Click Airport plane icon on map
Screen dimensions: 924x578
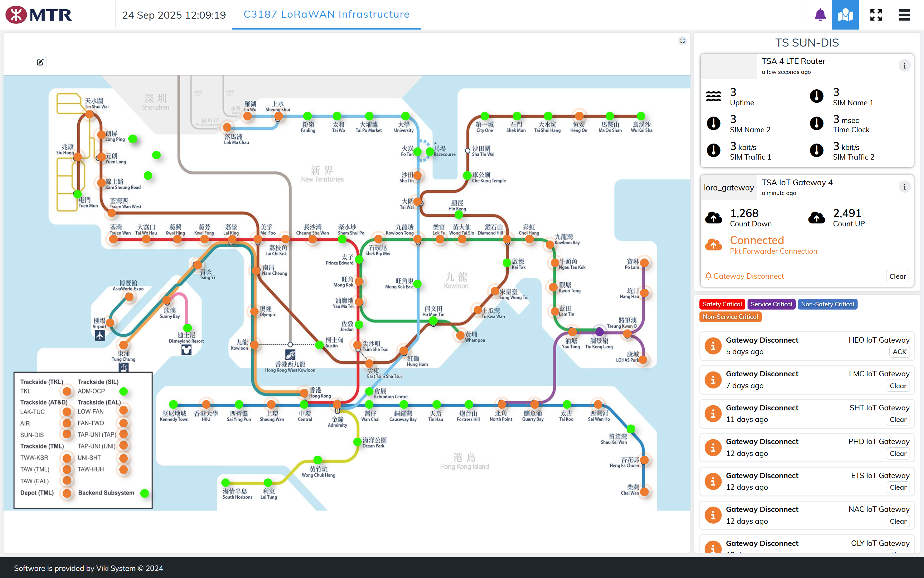(x=100, y=335)
